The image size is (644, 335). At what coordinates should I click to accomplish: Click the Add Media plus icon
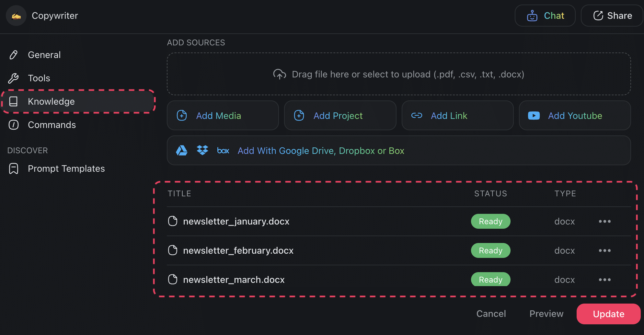pyautogui.click(x=182, y=116)
